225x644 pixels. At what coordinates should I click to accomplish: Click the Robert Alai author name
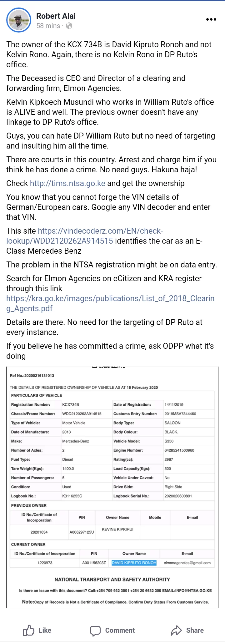[56, 16]
